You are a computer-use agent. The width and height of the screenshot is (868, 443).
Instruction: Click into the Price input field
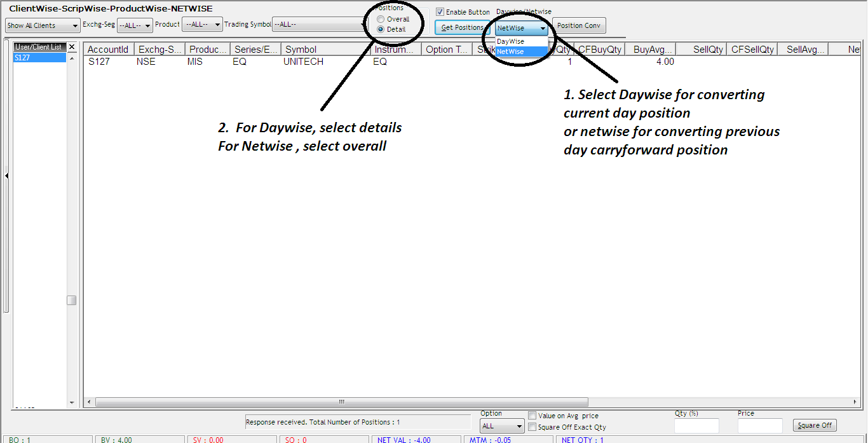(x=759, y=426)
